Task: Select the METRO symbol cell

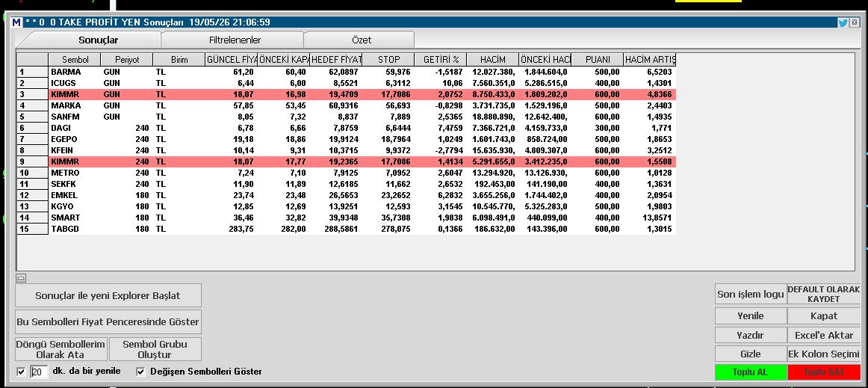Action: pyautogui.click(x=75, y=173)
